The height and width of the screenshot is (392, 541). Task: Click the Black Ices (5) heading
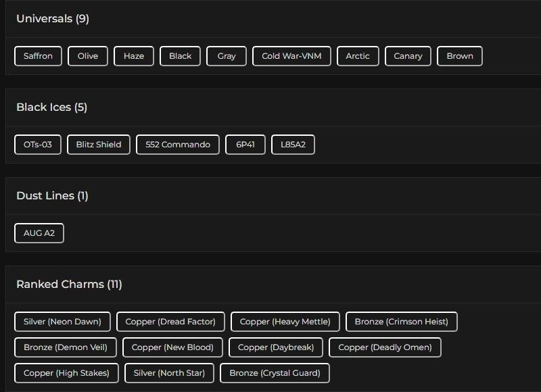[52, 107]
